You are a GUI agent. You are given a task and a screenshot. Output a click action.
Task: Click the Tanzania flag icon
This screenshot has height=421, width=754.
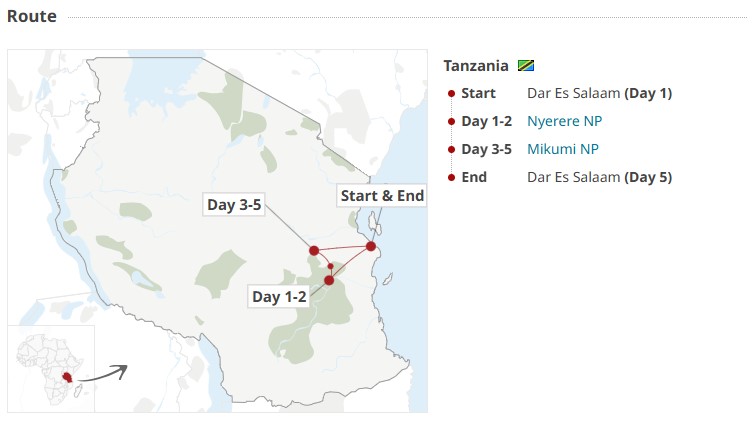click(x=526, y=66)
